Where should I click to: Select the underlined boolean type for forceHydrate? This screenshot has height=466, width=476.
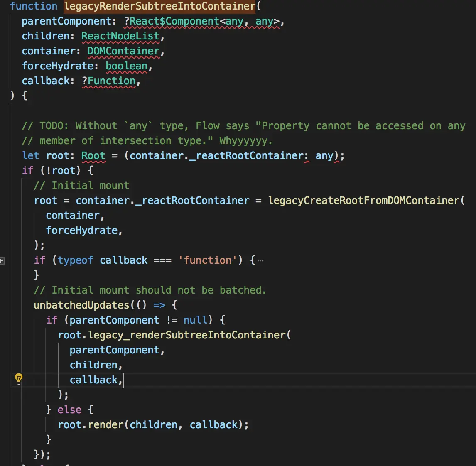(126, 66)
